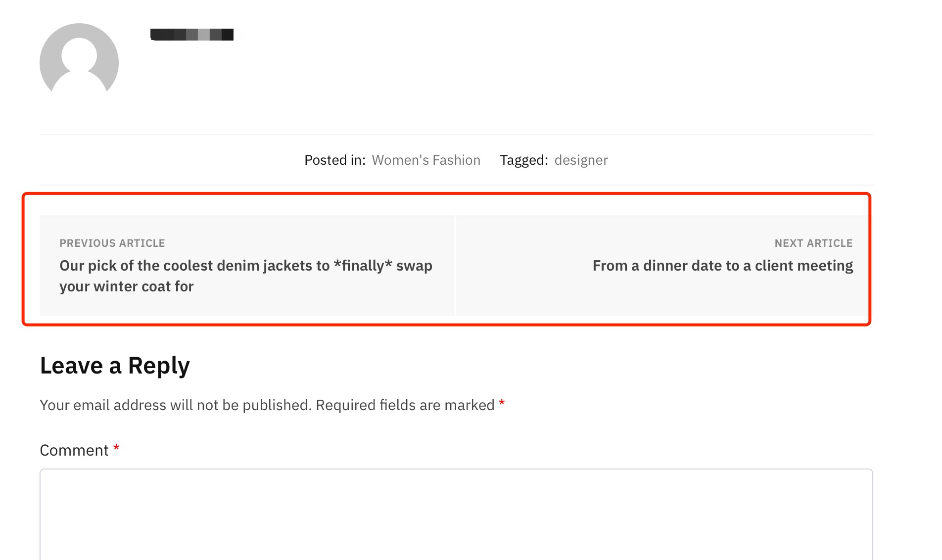Click the "Posted in:" label
942x560 pixels.
(335, 160)
